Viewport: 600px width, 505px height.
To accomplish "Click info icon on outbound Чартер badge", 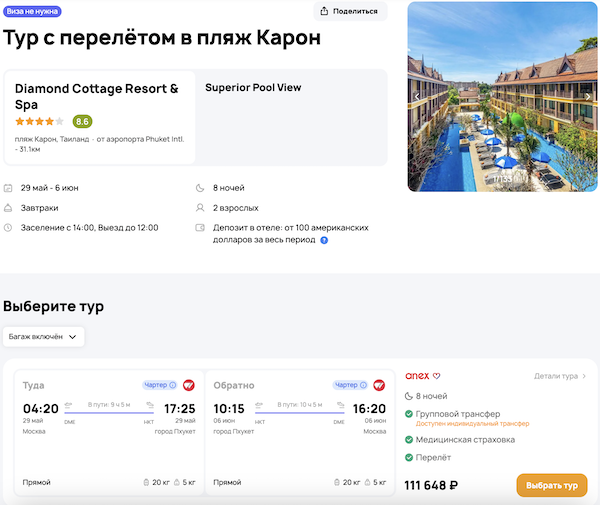I will click(x=172, y=385).
